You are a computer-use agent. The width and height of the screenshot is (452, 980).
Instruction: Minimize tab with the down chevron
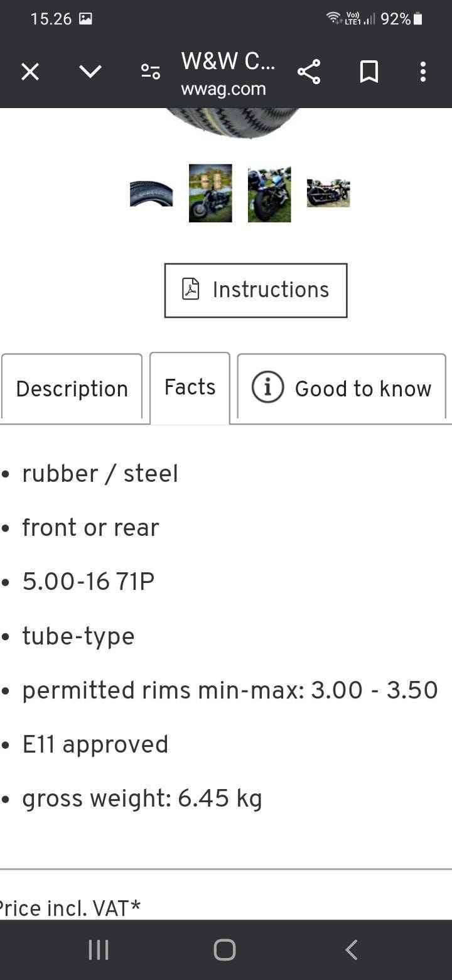(90, 72)
